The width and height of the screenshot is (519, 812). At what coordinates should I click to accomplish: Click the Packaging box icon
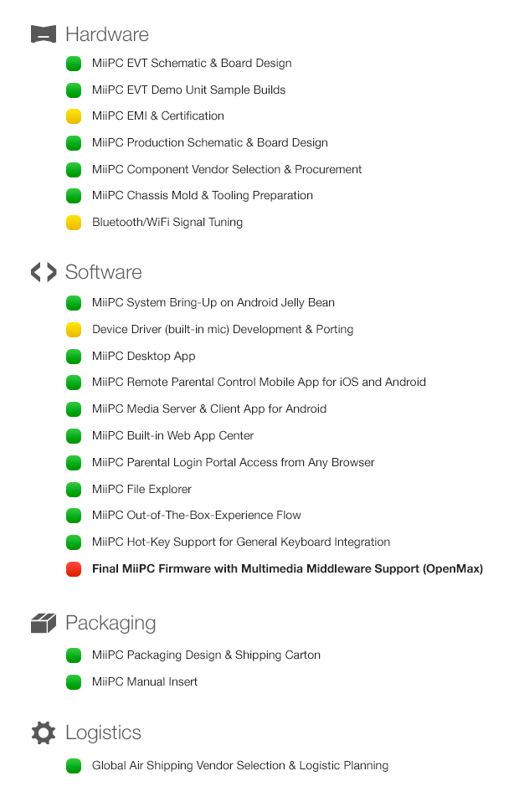click(44, 623)
